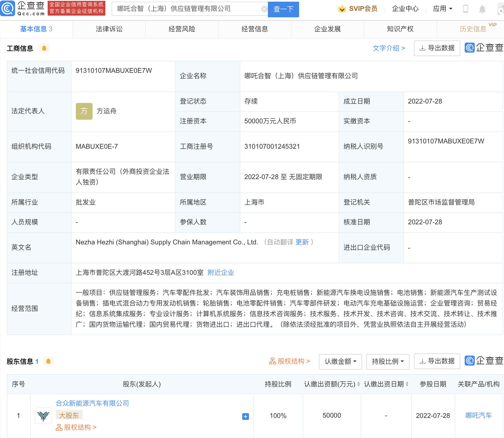This screenshot has height=438, width=504.
Task: Open the 知识产权 tab
Action: click(400, 29)
